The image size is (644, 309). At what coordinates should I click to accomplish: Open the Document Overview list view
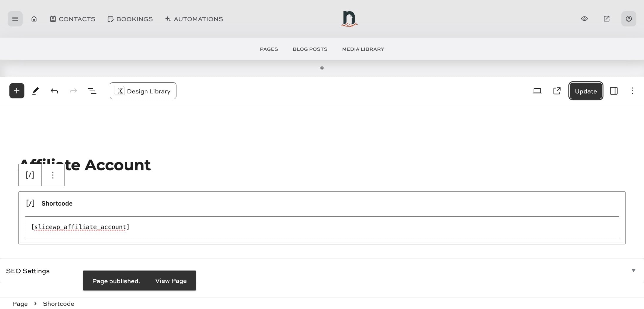(92, 91)
